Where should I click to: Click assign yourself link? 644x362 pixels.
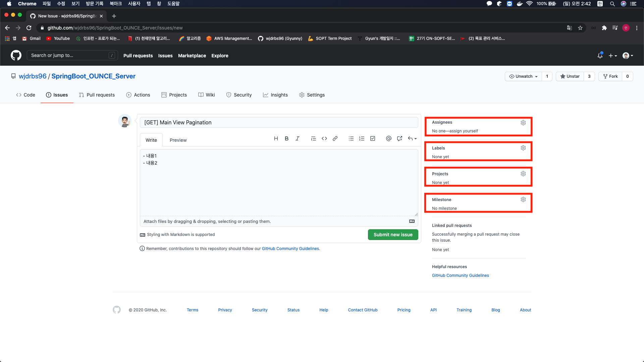(x=464, y=131)
